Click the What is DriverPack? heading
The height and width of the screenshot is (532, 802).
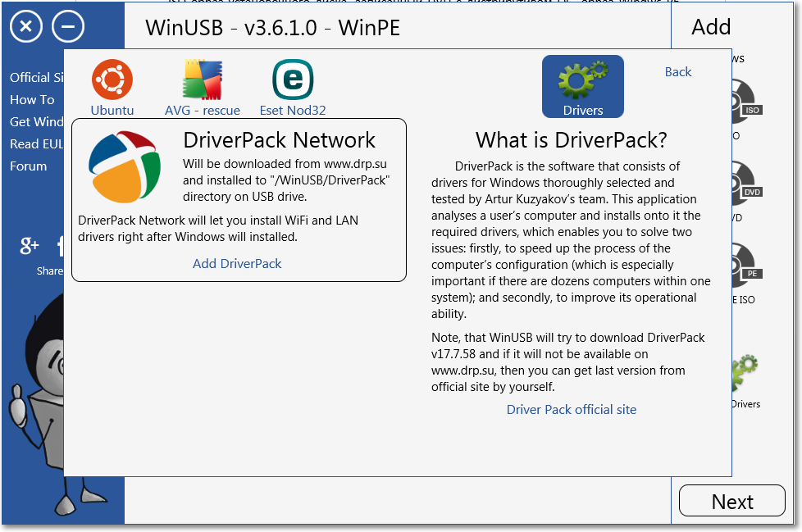click(572, 140)
